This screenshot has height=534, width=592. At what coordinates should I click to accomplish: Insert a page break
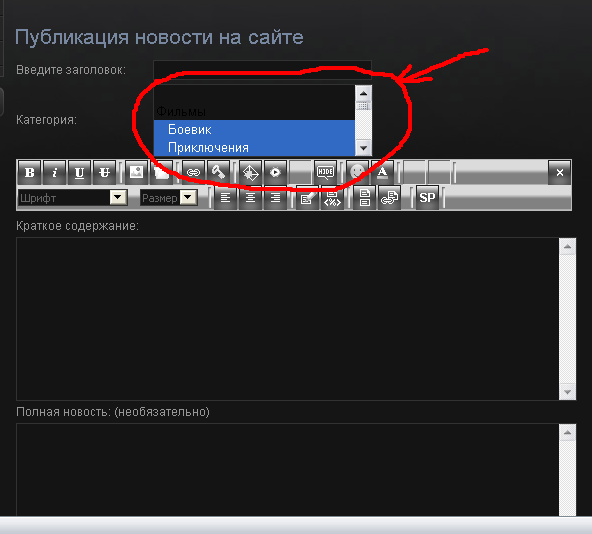(364, 197)
